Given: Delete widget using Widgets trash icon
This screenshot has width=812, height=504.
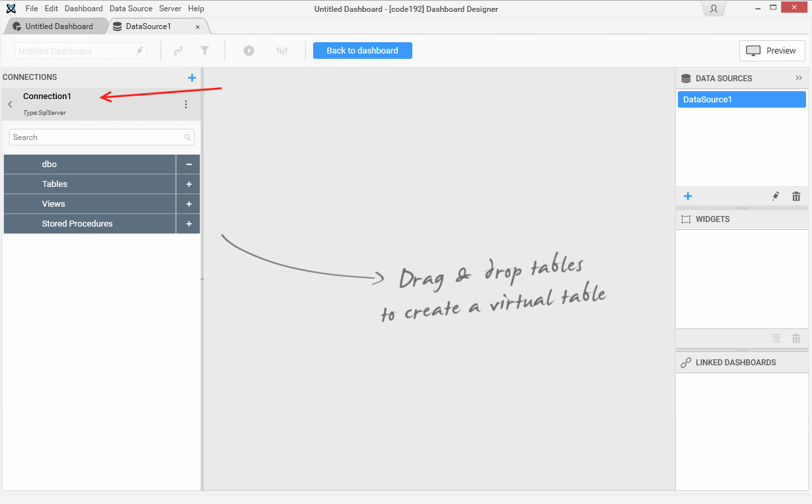Looking at the screenshot, I should click(x=796, y=338).
